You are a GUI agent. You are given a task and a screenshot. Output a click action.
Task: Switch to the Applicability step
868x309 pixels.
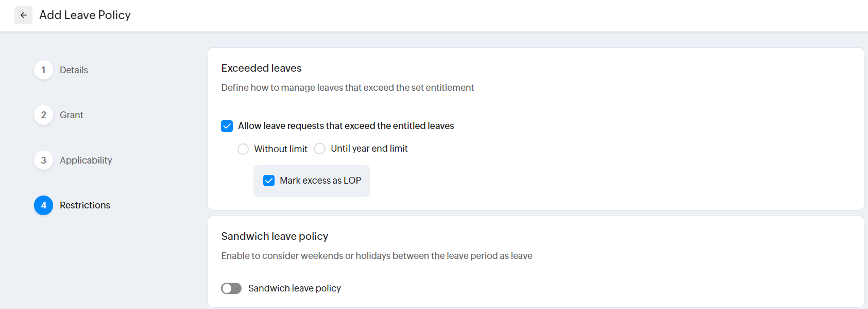[86, 160]
